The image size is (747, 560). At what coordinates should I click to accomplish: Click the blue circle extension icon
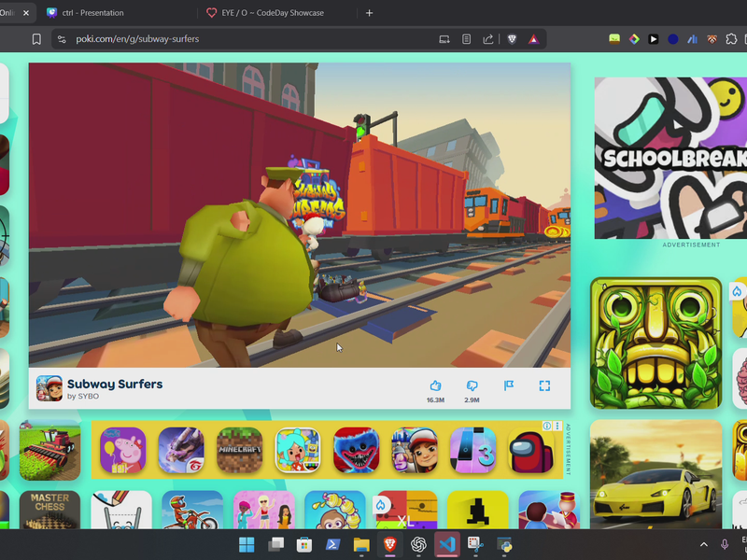click(672, 39)
